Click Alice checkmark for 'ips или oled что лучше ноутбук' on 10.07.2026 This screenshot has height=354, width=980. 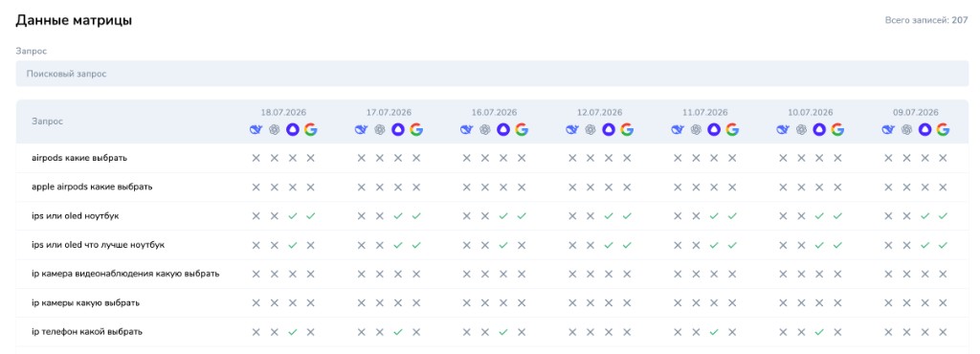(x=819, y=245)
